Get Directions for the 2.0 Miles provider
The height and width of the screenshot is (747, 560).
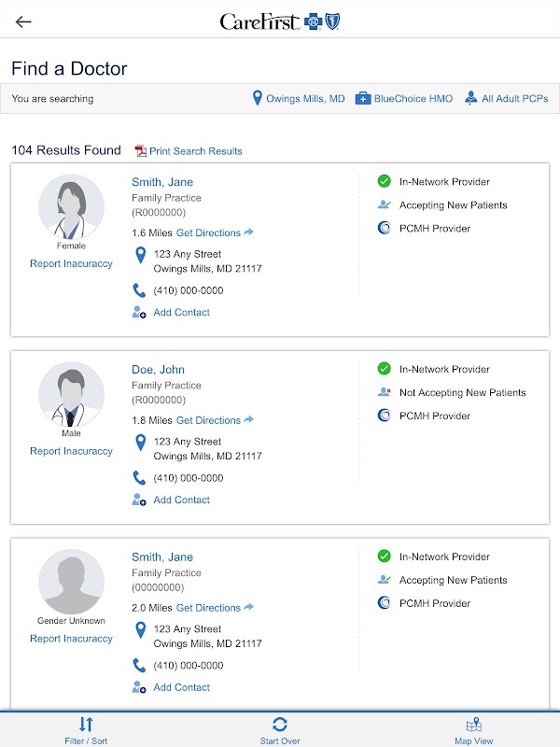[x=208, y=608]
